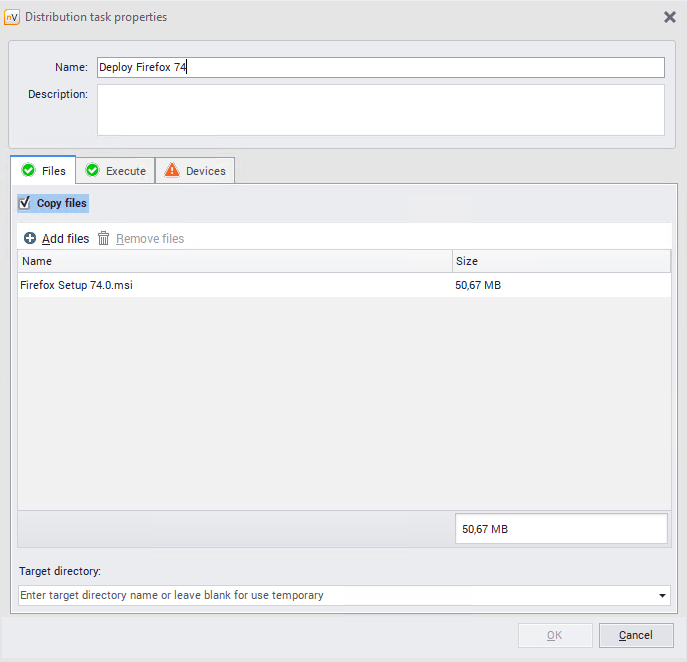Sort by the Size column header
Viewport: 687px width, 662px height.
pyautogui.click(x=561, y=261)
